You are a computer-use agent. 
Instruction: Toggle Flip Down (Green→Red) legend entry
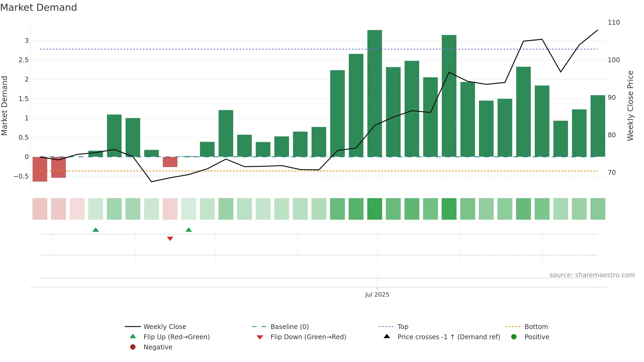(301, 337)
